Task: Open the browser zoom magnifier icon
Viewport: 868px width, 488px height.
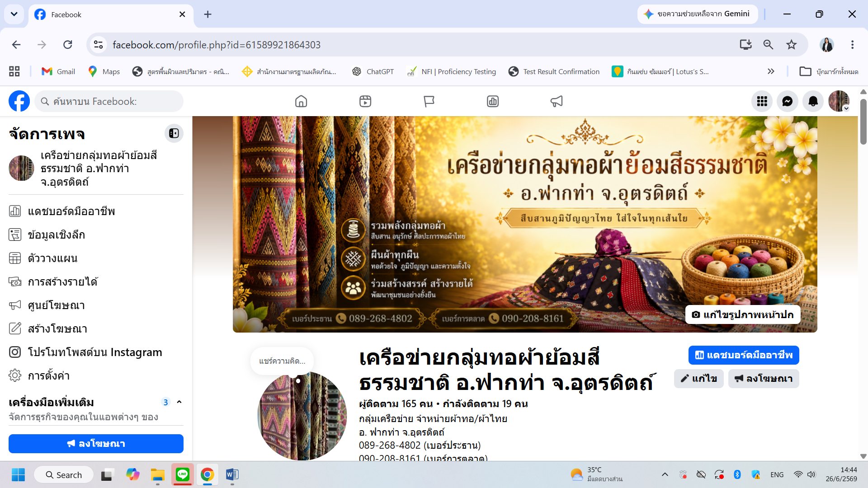Action: 768,45
